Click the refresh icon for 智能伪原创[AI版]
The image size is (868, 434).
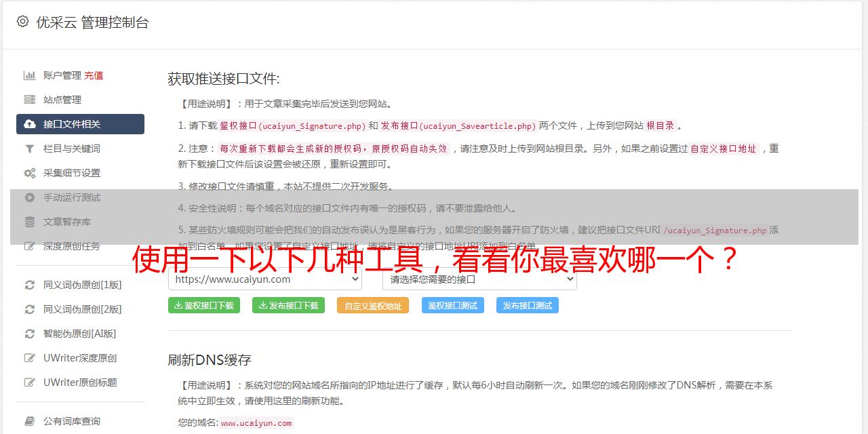coord(30,334)
